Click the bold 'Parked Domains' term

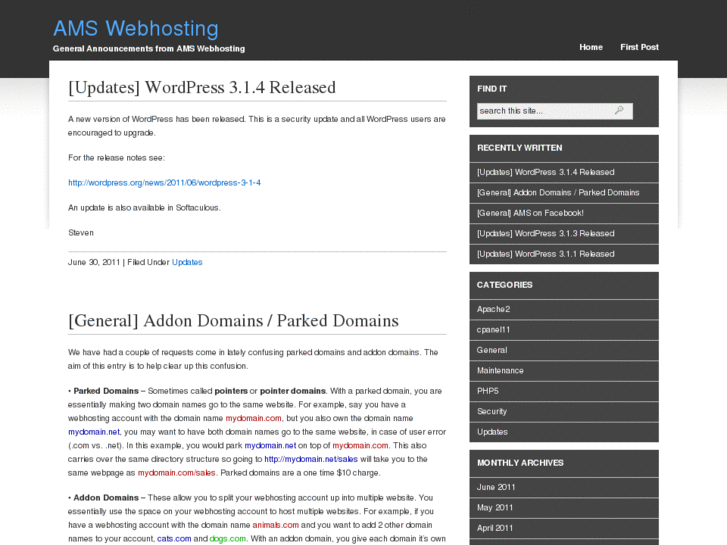106,391
